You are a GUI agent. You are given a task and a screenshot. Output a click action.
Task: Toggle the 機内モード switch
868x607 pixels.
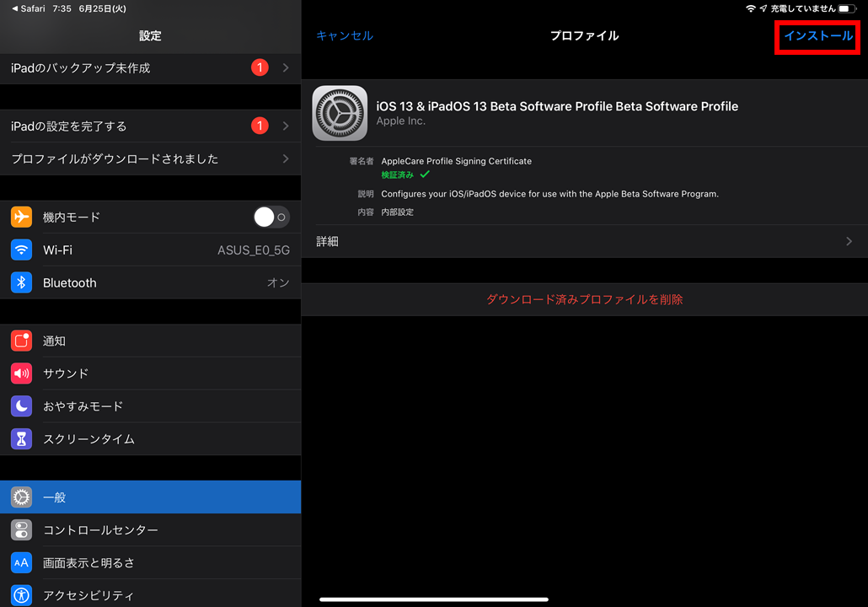[271, 218]
